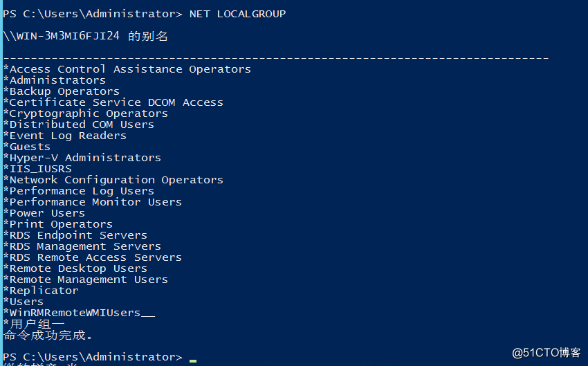Click the 命令成功完成 status message

pyautogui.click(x=48, y=336)
